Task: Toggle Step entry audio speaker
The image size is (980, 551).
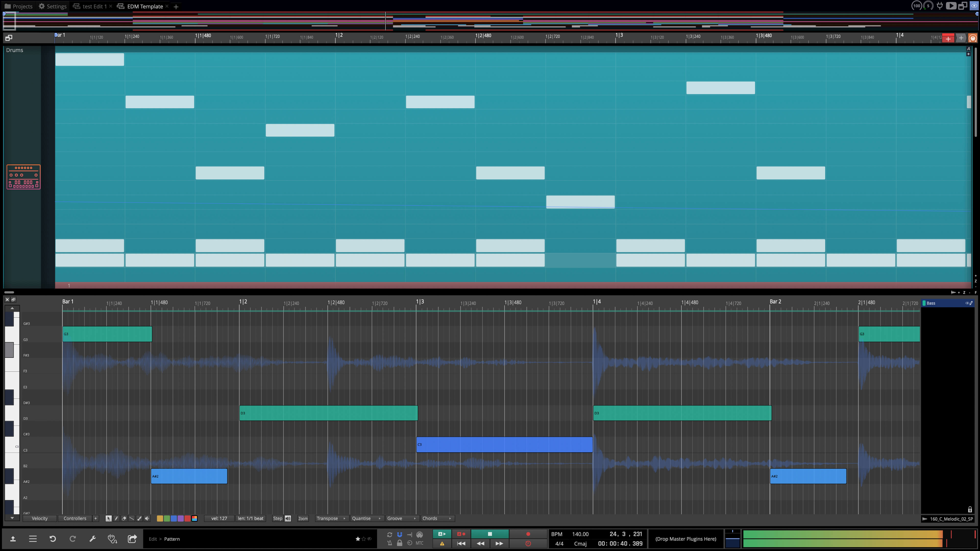Action: [288, 518]
